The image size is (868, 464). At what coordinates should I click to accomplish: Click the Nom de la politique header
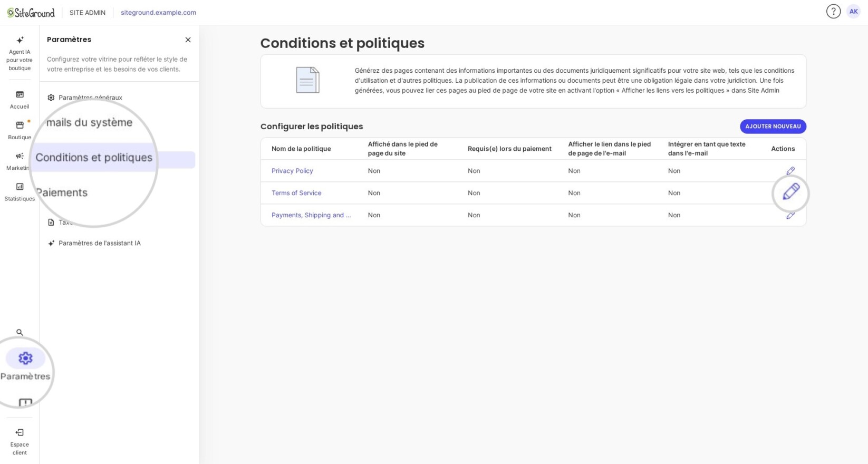tap(301, 149)
